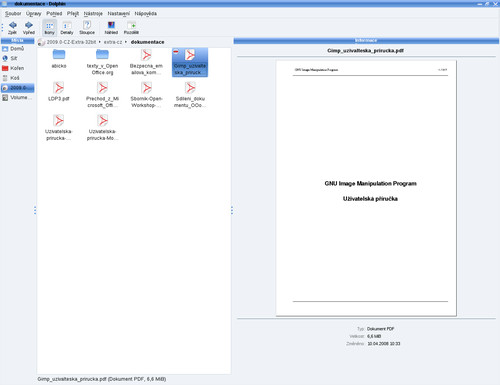Viewport: 500px width, 385px height.
Task: Click the Gimp manual preview thumbnail
Action: [x=366, y=188]
